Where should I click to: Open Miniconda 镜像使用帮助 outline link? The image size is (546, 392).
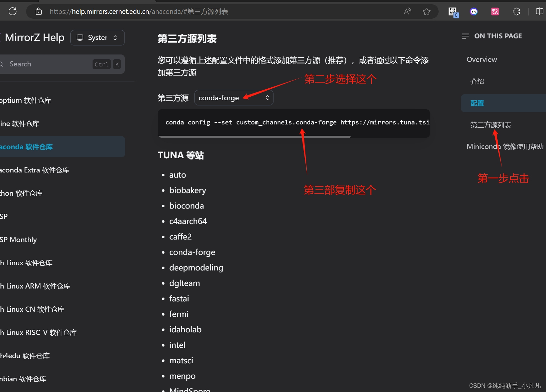(505, 147)
